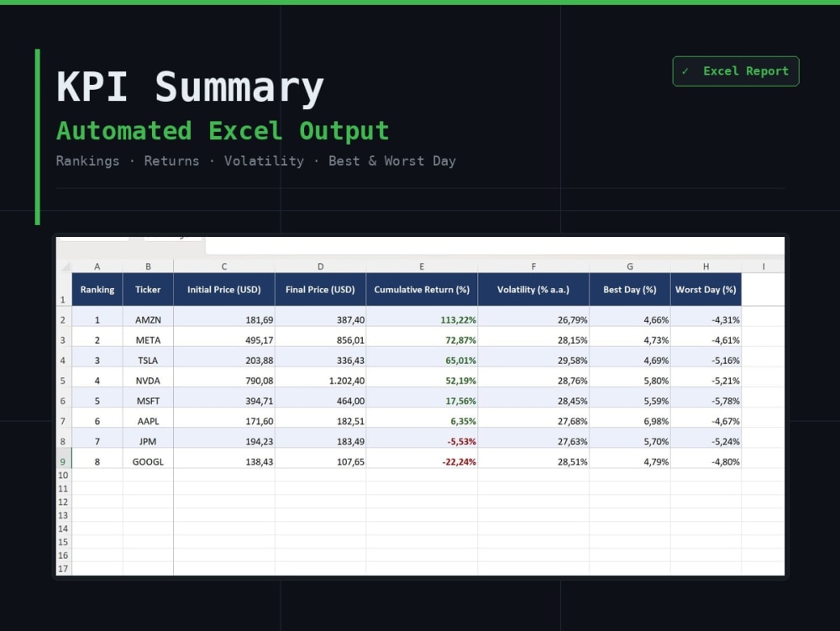Click the Ranking header cell
This screenshot has height=631, width=840.
[97, 289]
